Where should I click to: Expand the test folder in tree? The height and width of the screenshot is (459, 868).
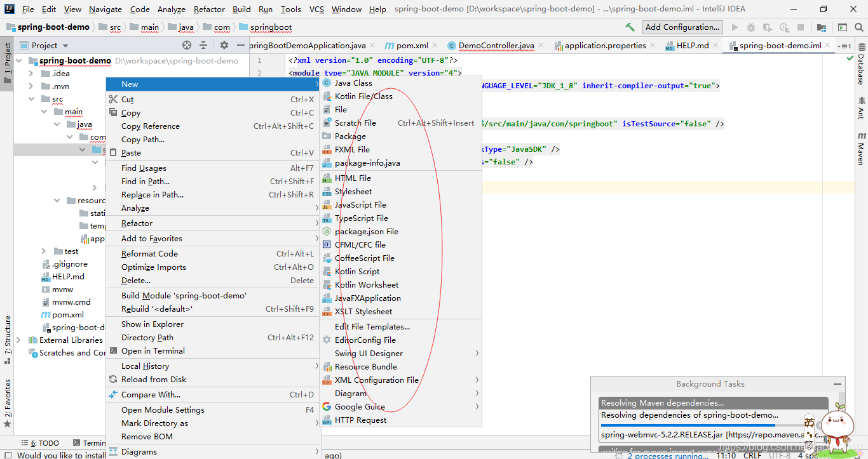(43, 251)
